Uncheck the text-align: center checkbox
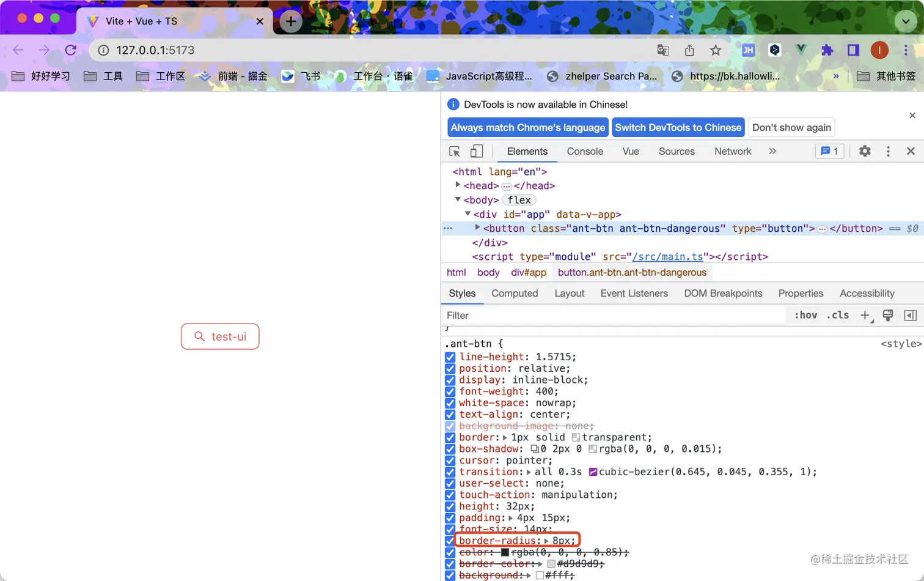 point(450,415)
